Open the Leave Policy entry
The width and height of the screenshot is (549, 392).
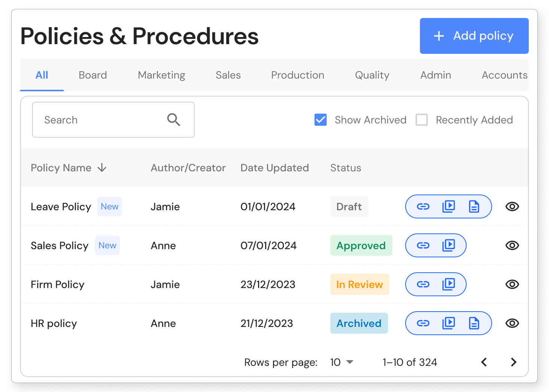tap(61, 207)
